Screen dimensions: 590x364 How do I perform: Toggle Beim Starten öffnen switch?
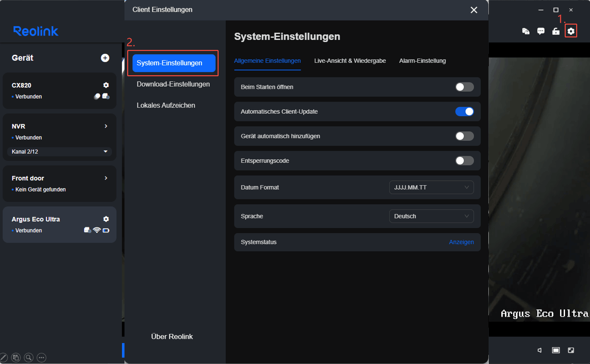(x=464, y=87)
